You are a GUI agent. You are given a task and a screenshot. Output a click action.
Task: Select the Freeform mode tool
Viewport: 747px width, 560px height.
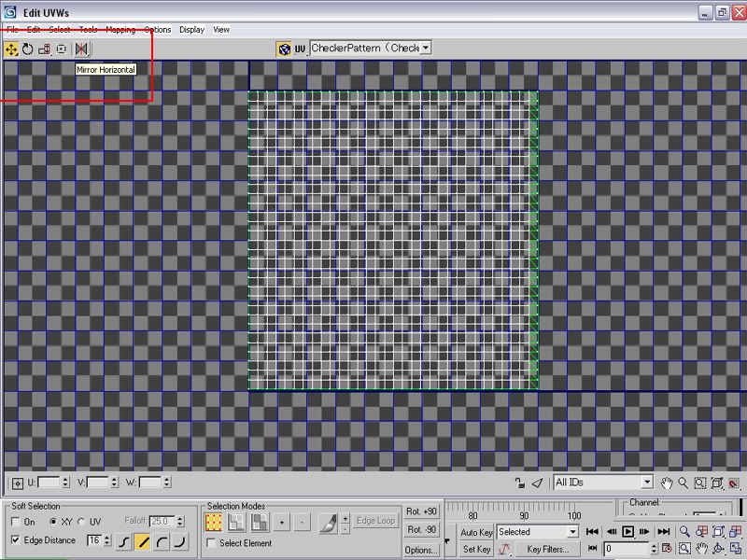pyautogui.click(x=62, y=49)
